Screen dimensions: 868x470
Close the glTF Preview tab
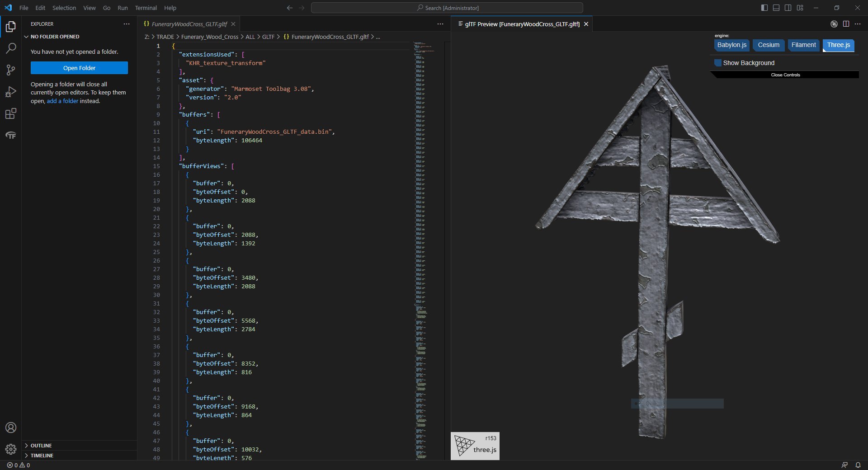(586, 24)
